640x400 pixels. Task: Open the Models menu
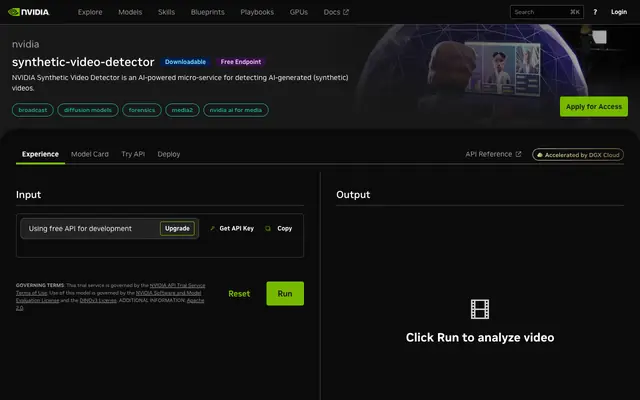[x=130, y=12]
